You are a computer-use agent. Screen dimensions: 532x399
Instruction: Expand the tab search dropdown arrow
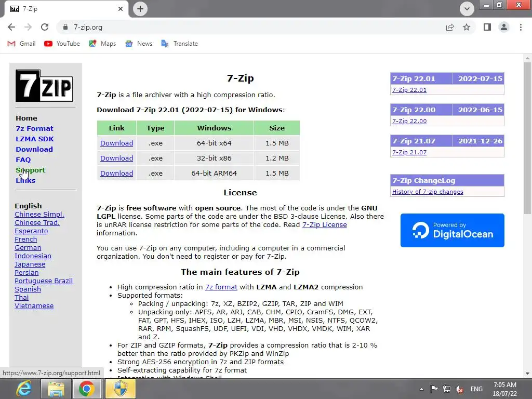click(467, 9)
